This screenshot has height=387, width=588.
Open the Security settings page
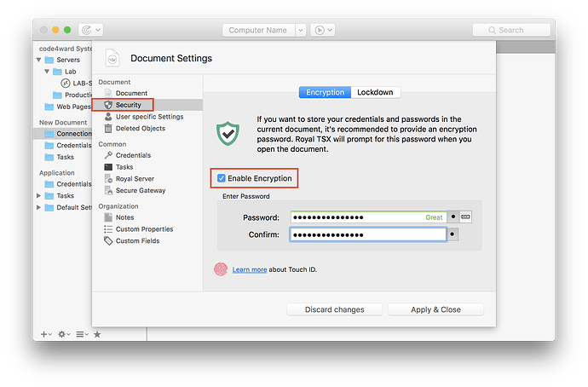coord(128,105)
